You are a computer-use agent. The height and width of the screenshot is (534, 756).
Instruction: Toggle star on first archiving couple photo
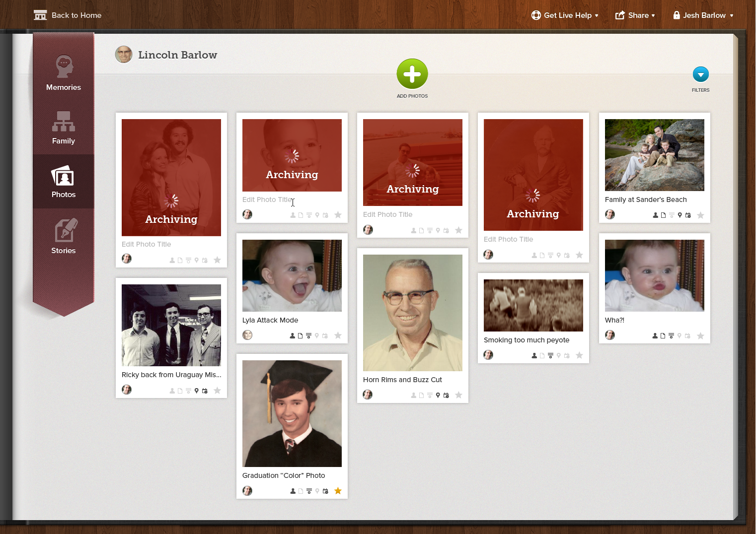(x=217, y=260)
